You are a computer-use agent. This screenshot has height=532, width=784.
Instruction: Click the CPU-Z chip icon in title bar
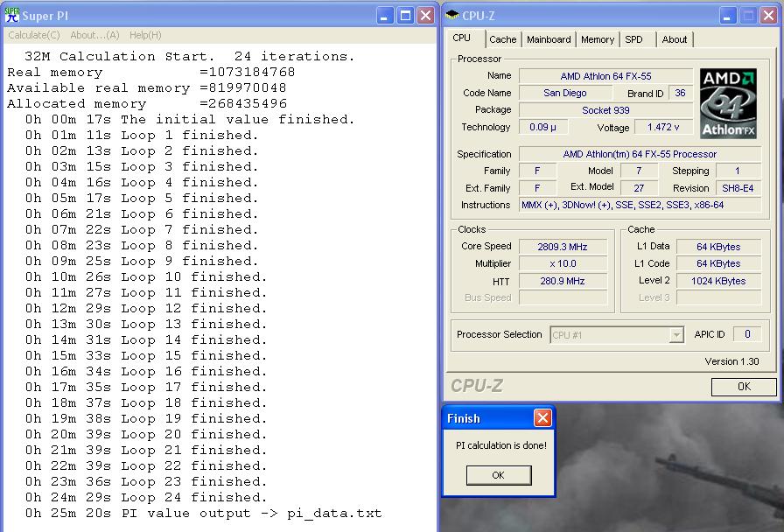451,15
